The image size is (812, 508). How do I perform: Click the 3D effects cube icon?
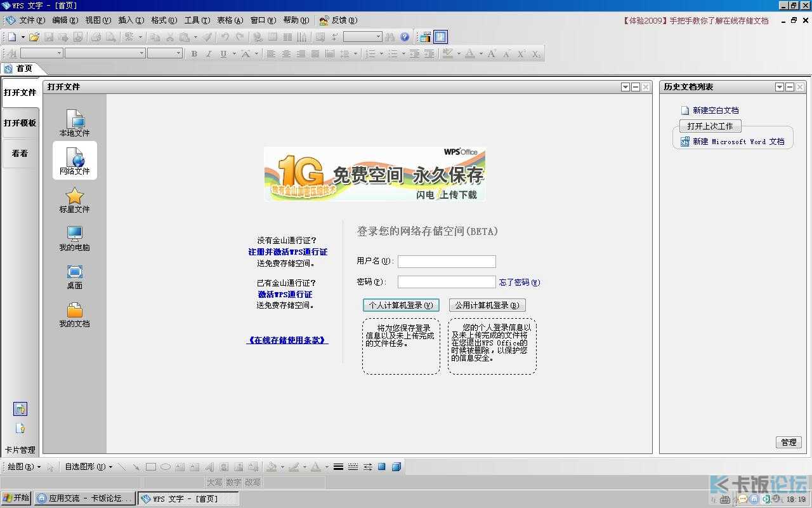click(x=396, y=467)
